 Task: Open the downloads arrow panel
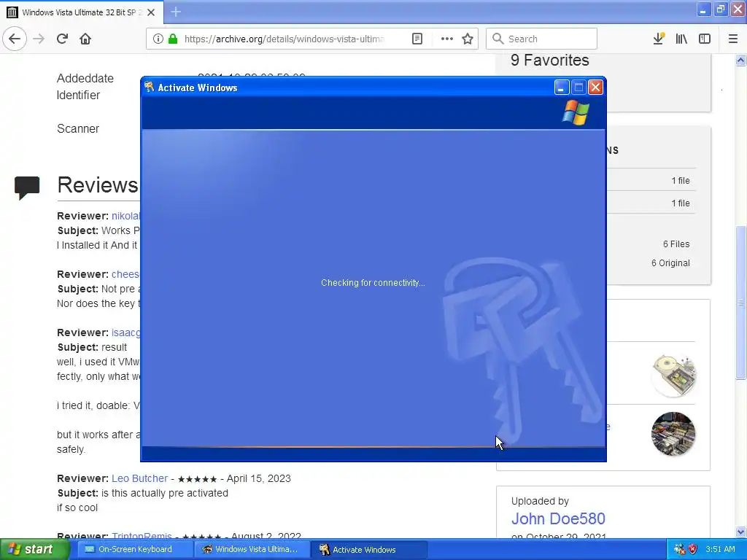pyautogui.click(x=659, y=39)
